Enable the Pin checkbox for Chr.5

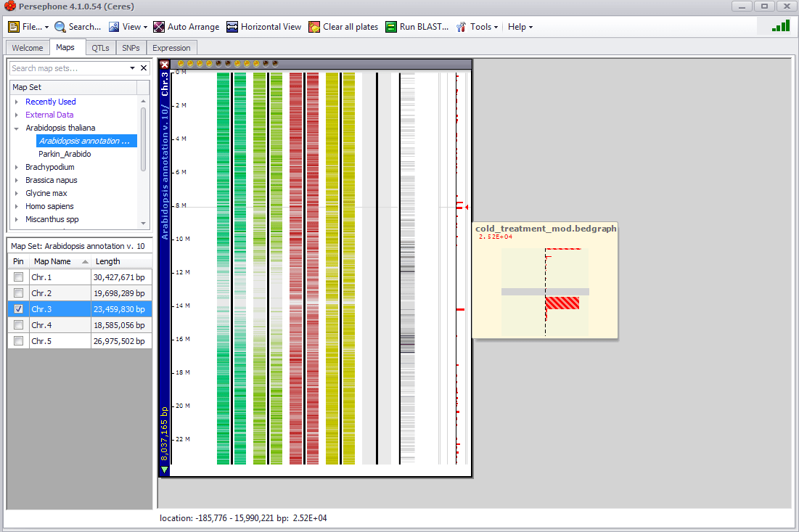tap(17, 340)
